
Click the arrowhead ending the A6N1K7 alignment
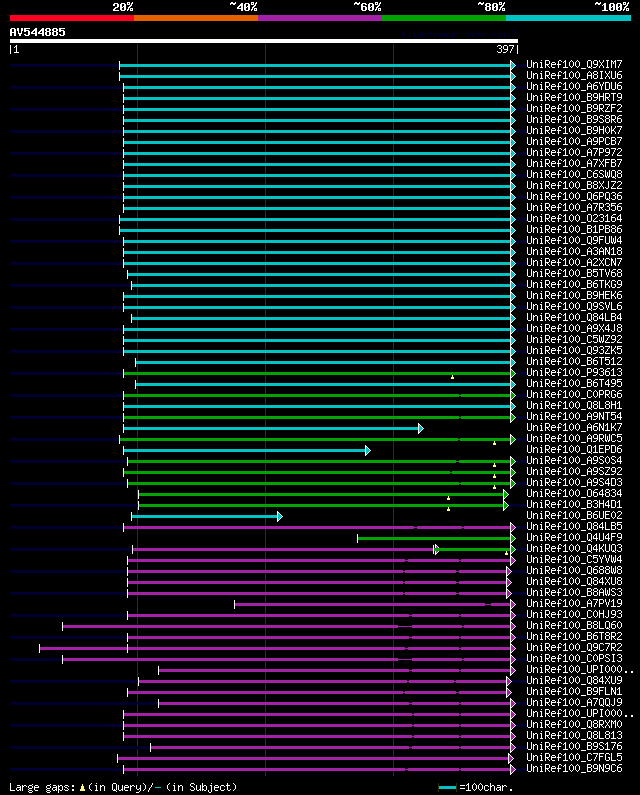pos(421,428)
